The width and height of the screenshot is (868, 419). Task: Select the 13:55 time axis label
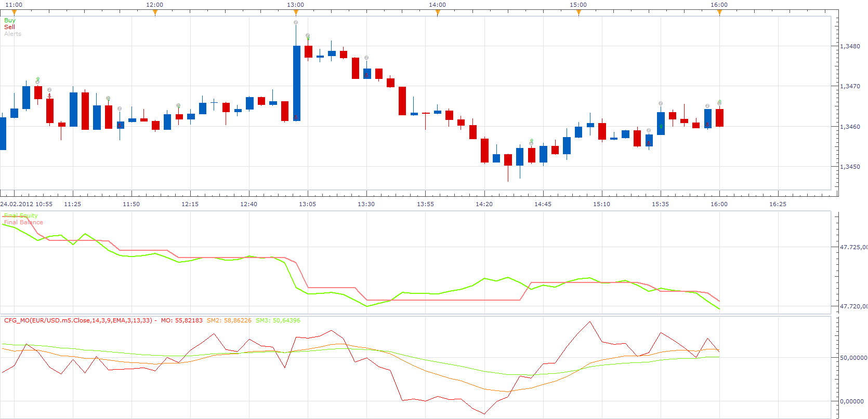click(426, 204)
